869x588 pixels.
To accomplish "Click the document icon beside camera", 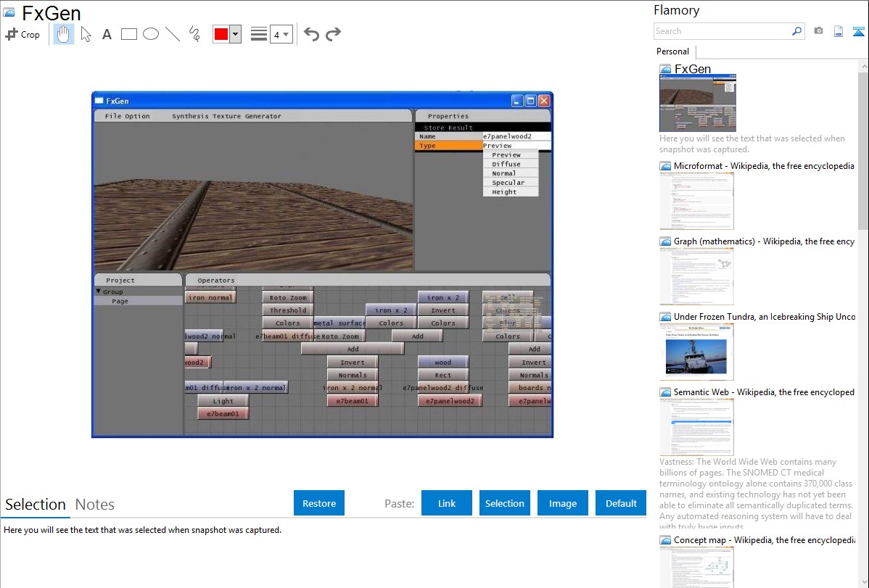I will [839, 31].
